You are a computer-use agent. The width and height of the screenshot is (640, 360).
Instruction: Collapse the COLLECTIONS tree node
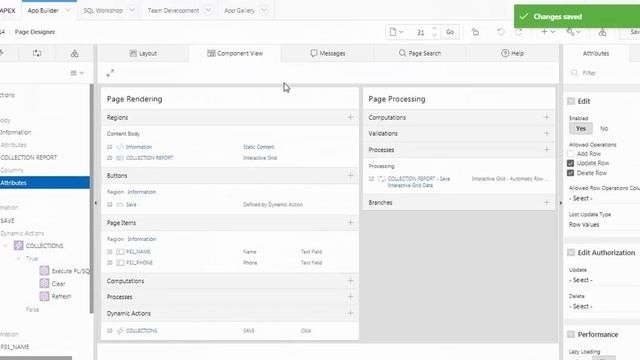pos(6,246)
